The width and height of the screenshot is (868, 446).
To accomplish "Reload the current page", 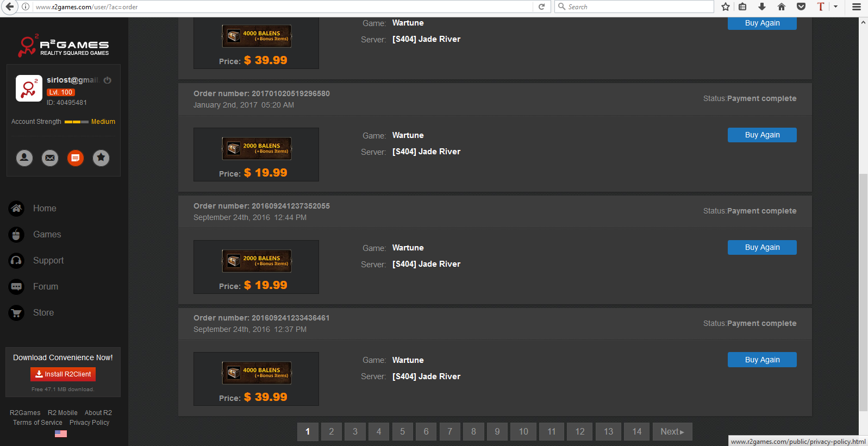I will (x=541, y=7).
